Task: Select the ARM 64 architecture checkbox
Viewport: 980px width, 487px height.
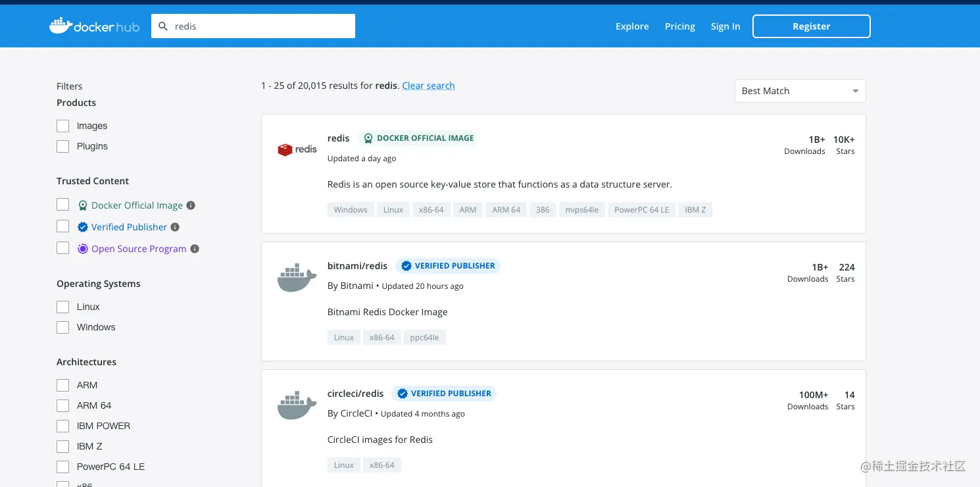Action: 63,406
